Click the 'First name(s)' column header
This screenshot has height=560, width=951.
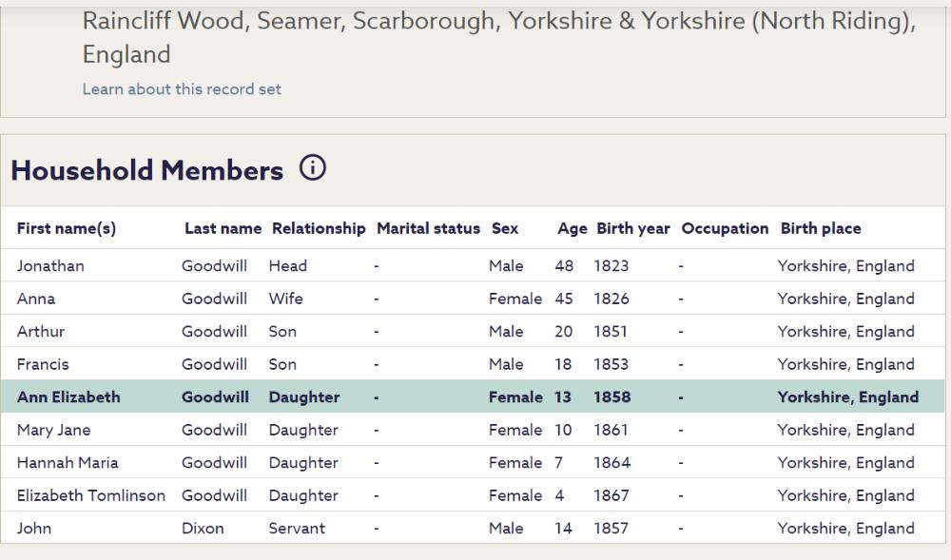pos(67,228)
